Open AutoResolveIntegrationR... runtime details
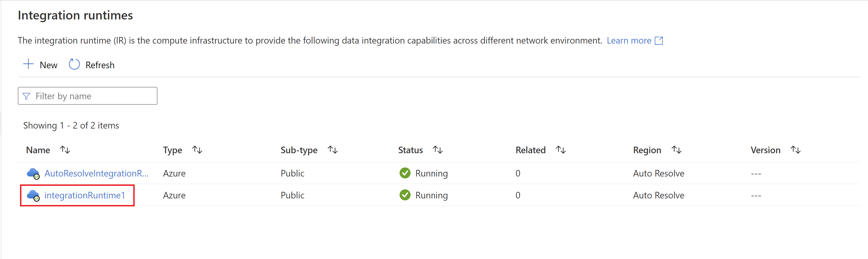The image size is (868, 259). [x=97, y=173]
